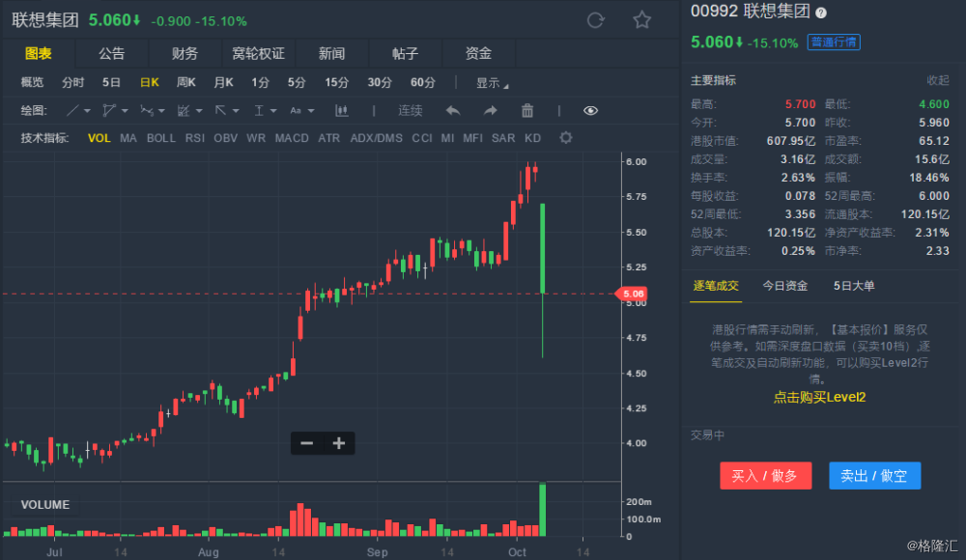
Task: Select the wave pattern drawing tool
Action: [147, 111]
